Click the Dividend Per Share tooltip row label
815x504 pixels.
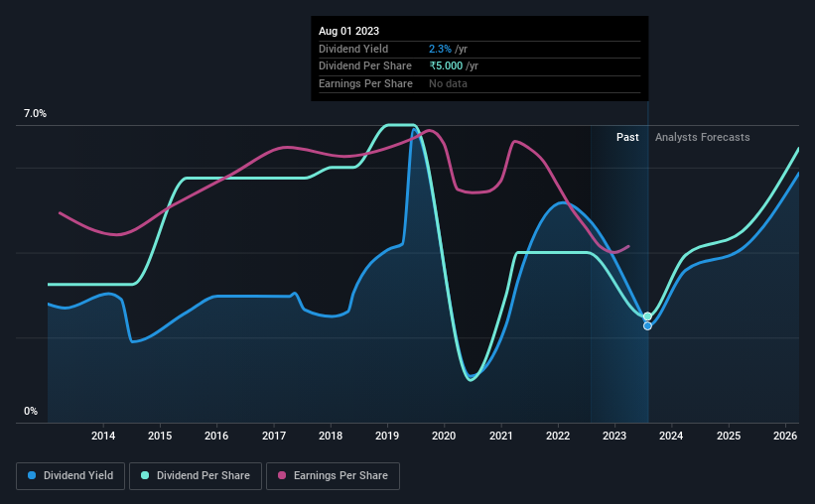click(x=365, y=66)
